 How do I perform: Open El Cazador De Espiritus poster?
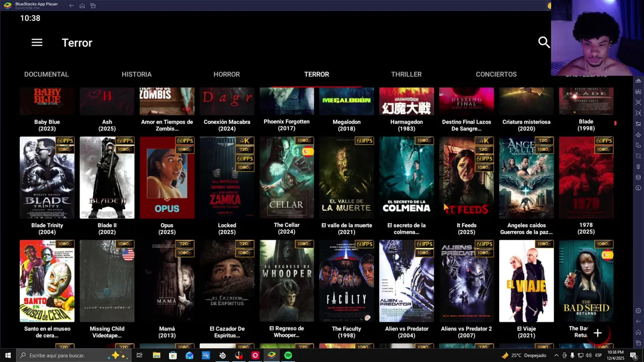tap(227, 281)
